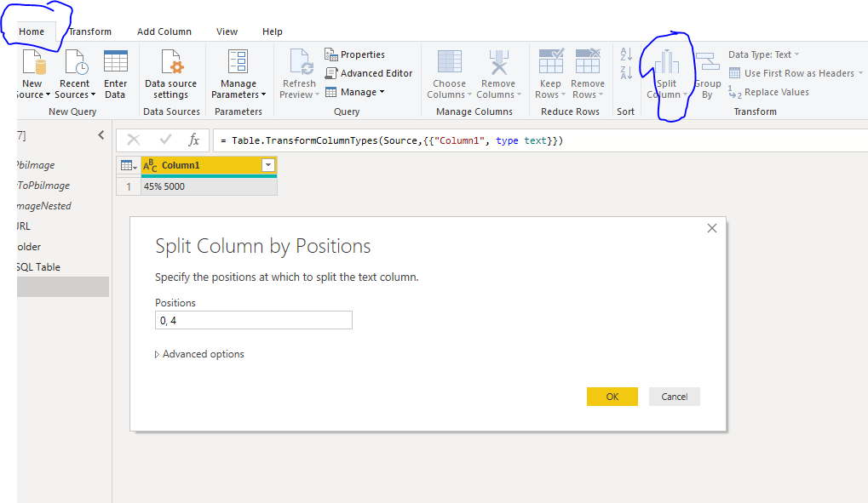Select the Column1 header

click(x=210, y=165)
